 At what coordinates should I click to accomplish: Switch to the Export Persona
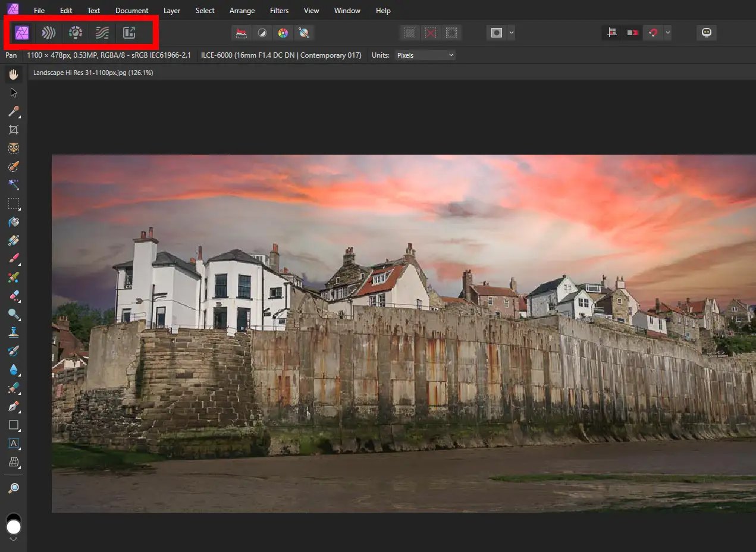[x=129, y=33]
